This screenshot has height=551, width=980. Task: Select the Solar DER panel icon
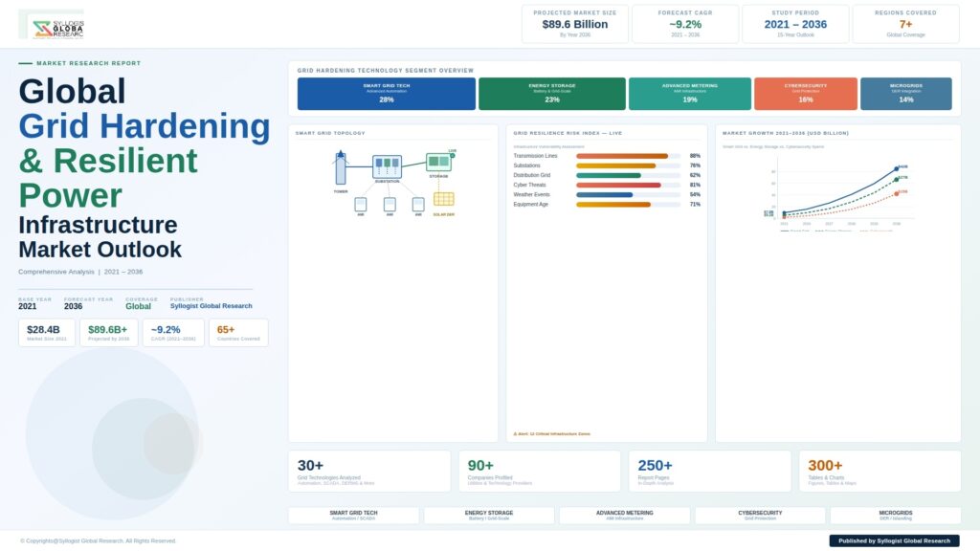click(443, 199)
